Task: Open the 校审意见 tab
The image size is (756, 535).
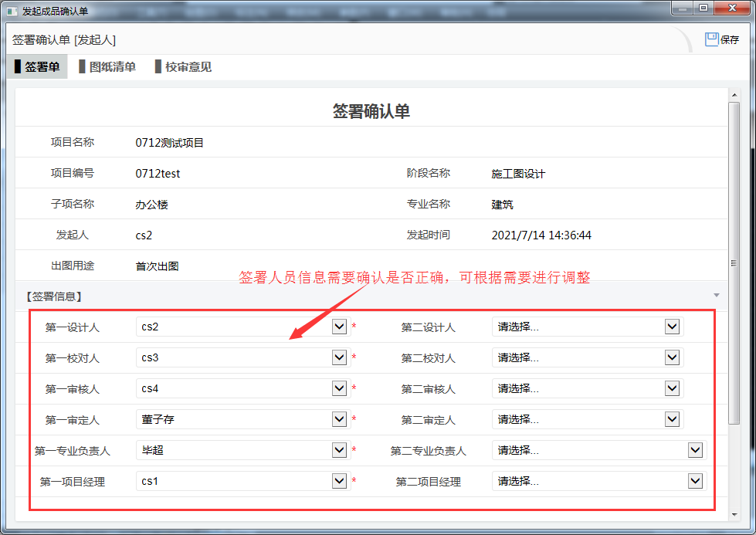Action: pos(183,67)
